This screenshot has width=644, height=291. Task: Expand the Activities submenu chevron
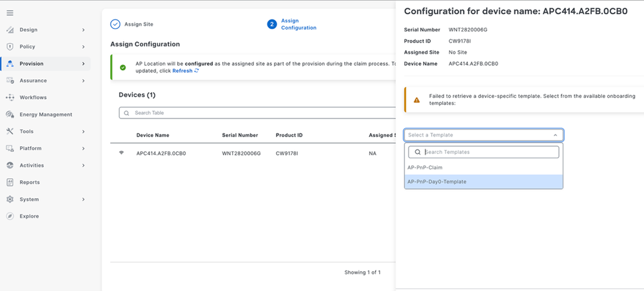83,165
